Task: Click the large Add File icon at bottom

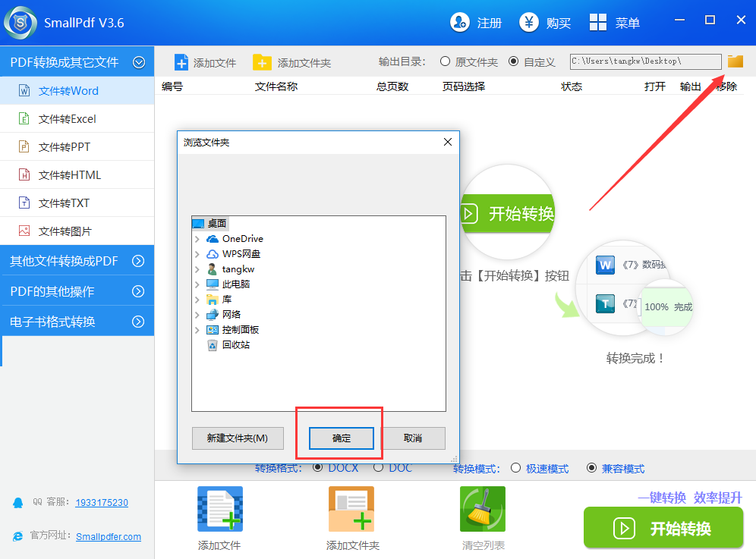Action: coord(219,509)
